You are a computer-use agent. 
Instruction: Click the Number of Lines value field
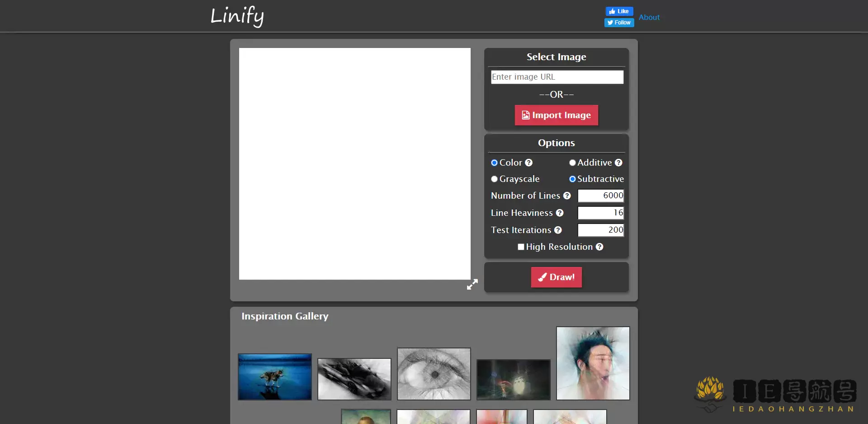(600, 195)
